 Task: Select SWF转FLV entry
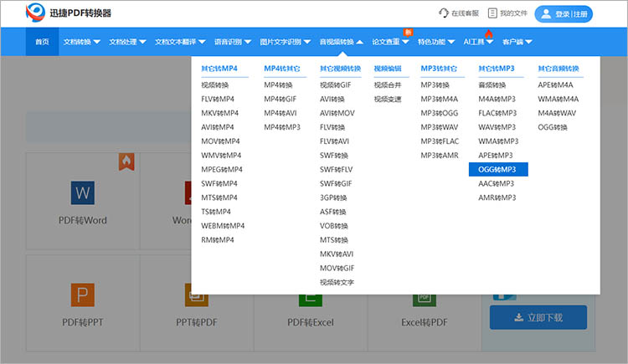tap(337, 169)
